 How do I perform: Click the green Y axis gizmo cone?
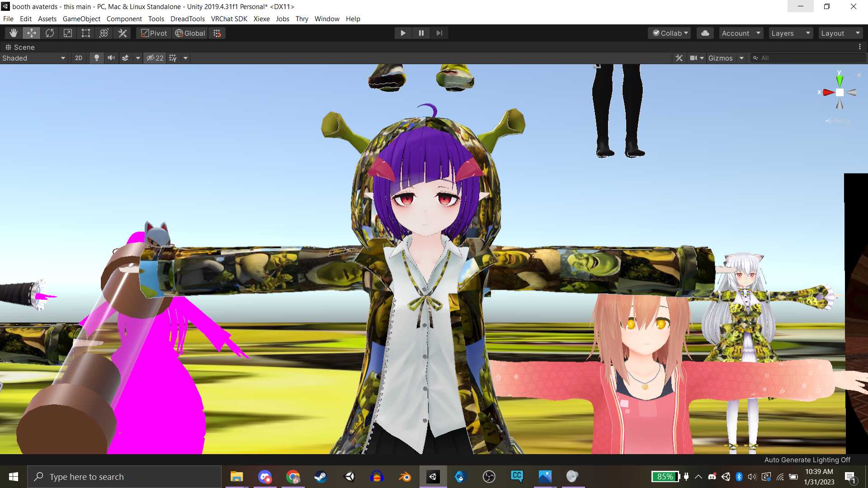tap(840, 81)
